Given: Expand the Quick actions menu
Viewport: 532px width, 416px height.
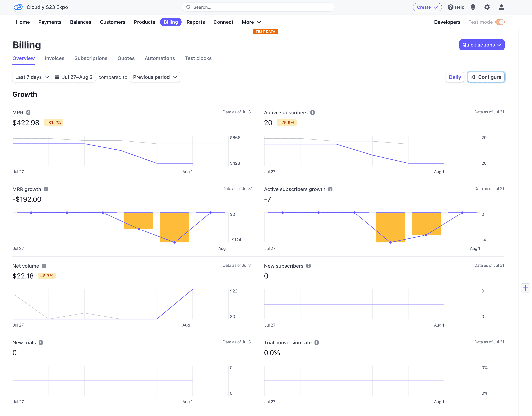Looking at the screenshot, I should 482,45.
